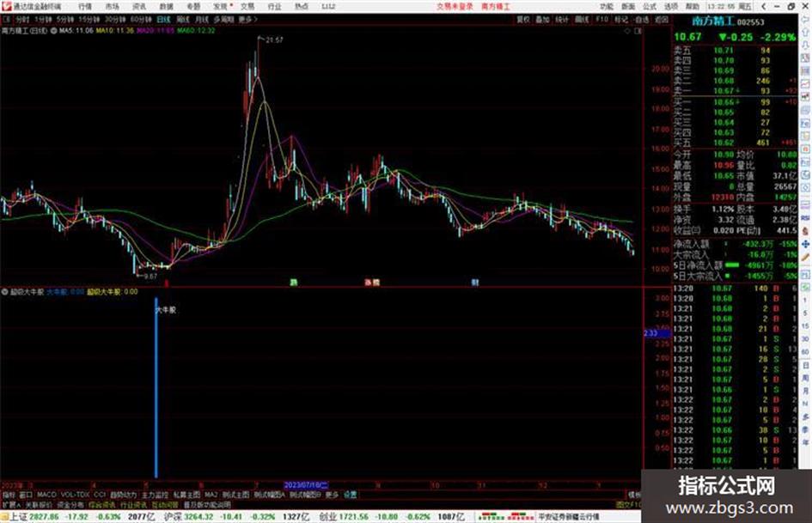Open the 行情 menu
This screenshot has height=523, width=812.
tap(85, 6)
